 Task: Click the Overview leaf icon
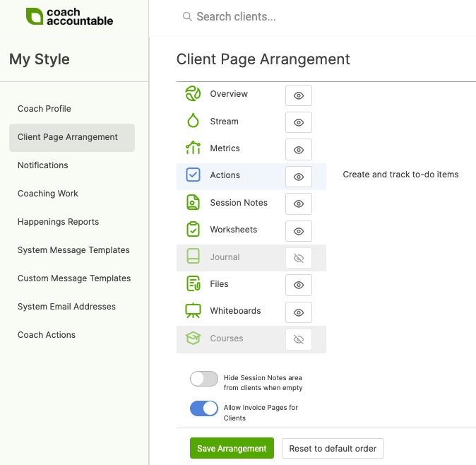coord(193,94)
